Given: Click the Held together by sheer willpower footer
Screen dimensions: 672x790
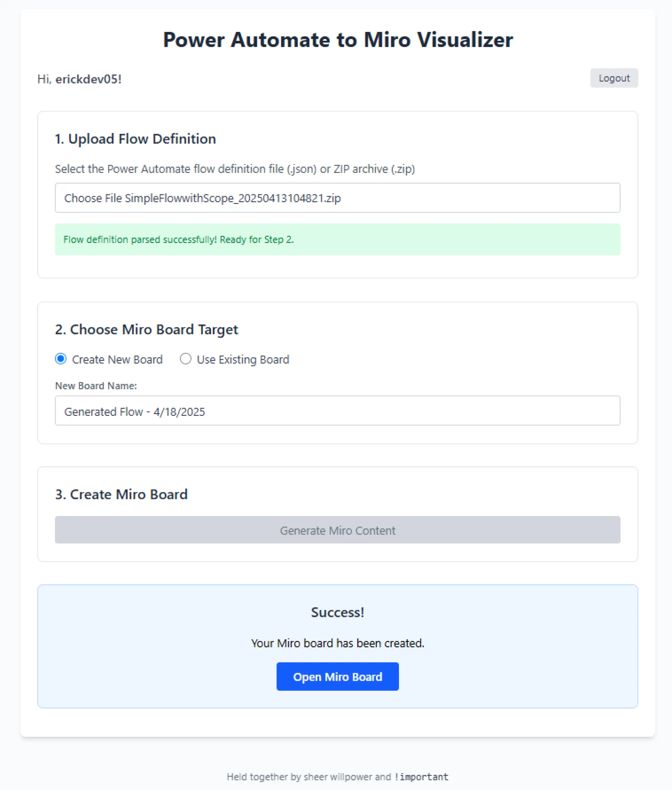Looking at the screenshot, I should pos(309,777).
